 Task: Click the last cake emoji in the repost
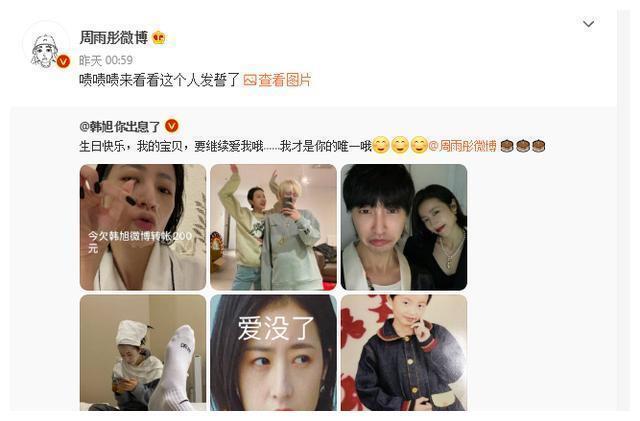tap(538, 145)
